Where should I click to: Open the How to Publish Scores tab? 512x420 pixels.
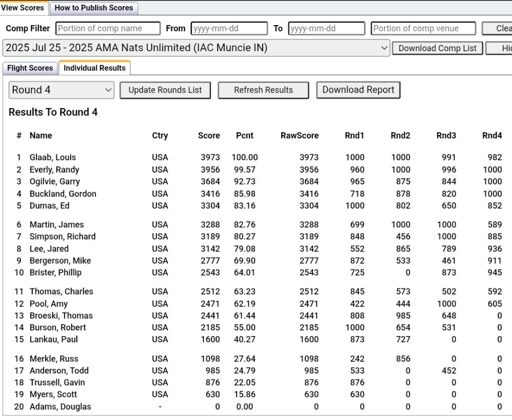pos(94,8)
